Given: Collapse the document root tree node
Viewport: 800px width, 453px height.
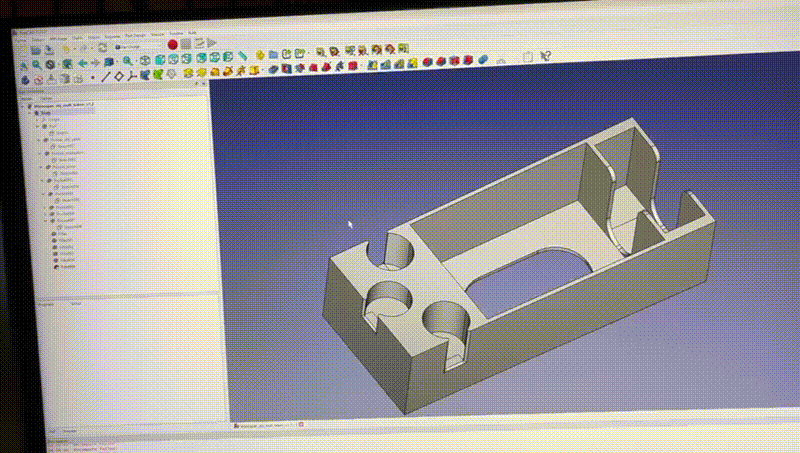Looking at the screenshot, I should tap(23, 106).
